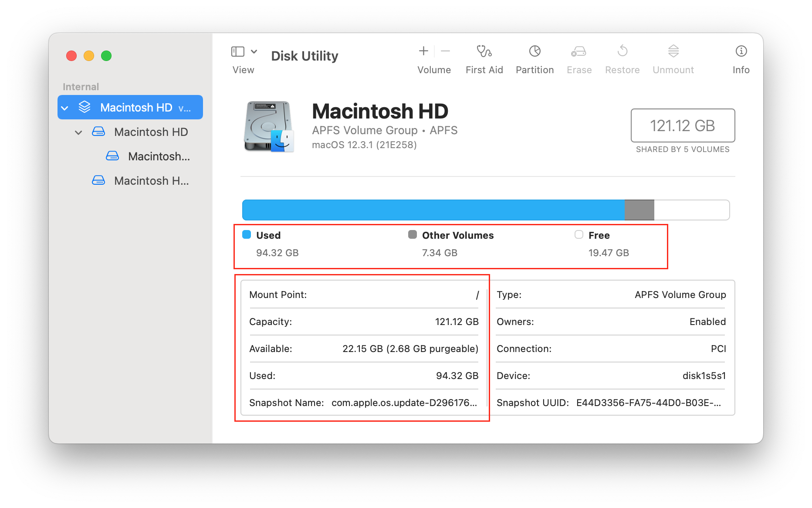Click the View sidebar icon
The width and height of the screenshot is (812, 508).
tap(237, 51)
